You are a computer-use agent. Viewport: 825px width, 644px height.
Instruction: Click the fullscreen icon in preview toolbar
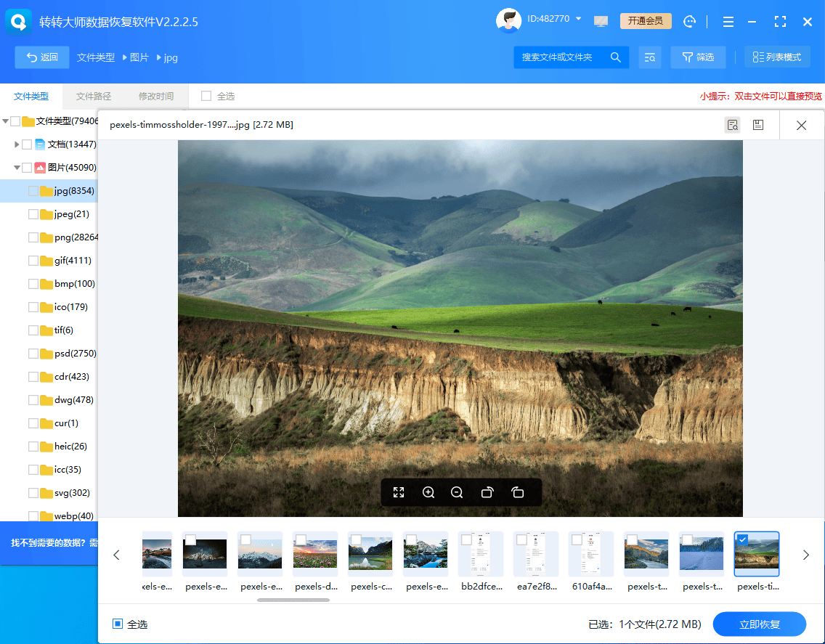(399, 492)
